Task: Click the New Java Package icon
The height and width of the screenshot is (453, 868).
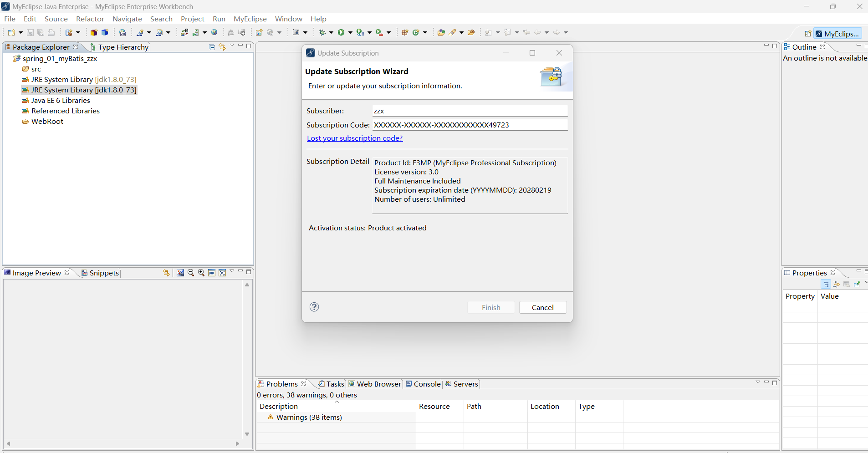Action: point(405,32)
